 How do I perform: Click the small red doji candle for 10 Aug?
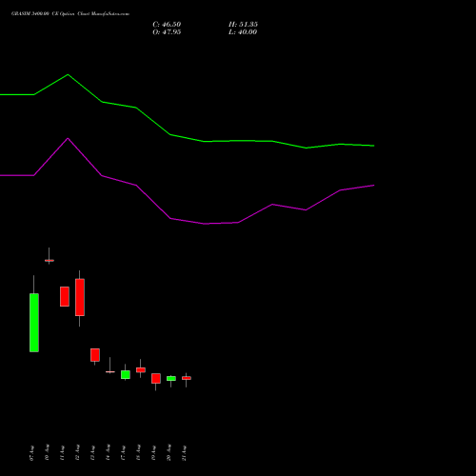(50, 260)
